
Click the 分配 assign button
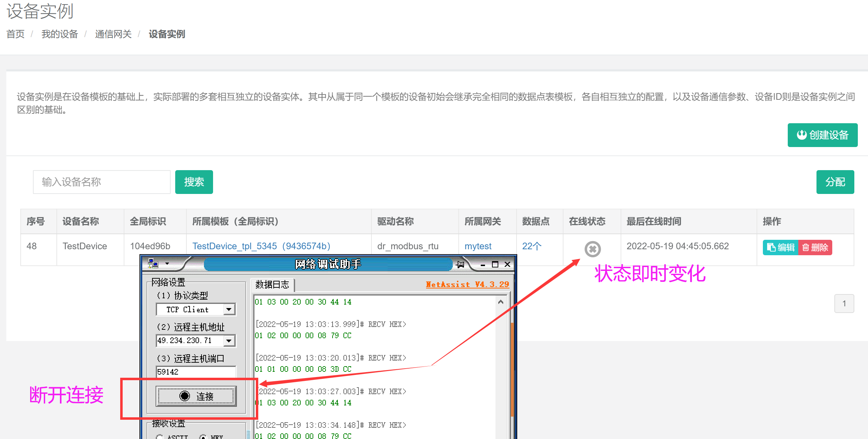tap(835, 182)
